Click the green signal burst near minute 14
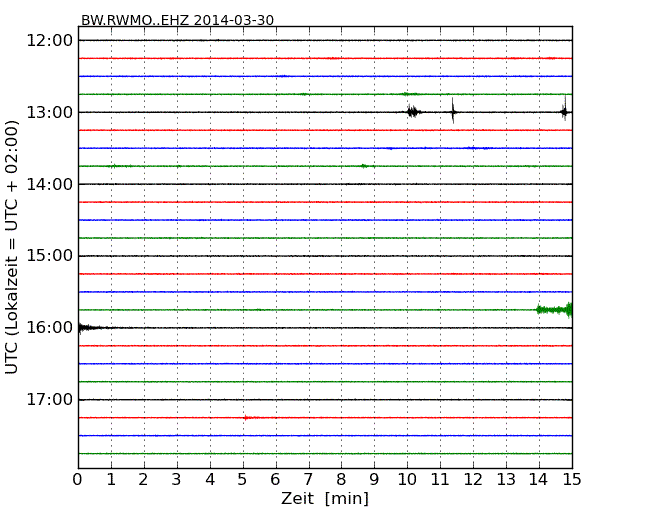This screenshot has height=520, width=650. pyautogui.click(x=554, y=310)
